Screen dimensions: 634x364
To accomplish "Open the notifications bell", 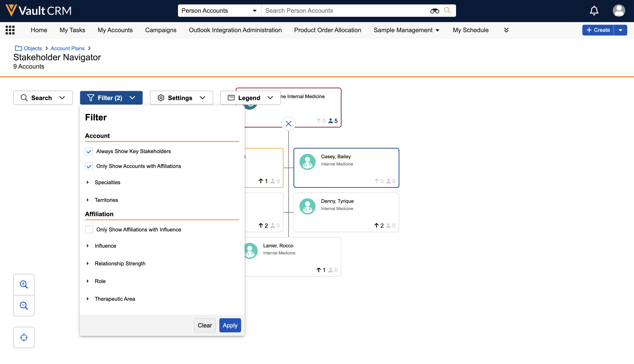I will 594,11.
